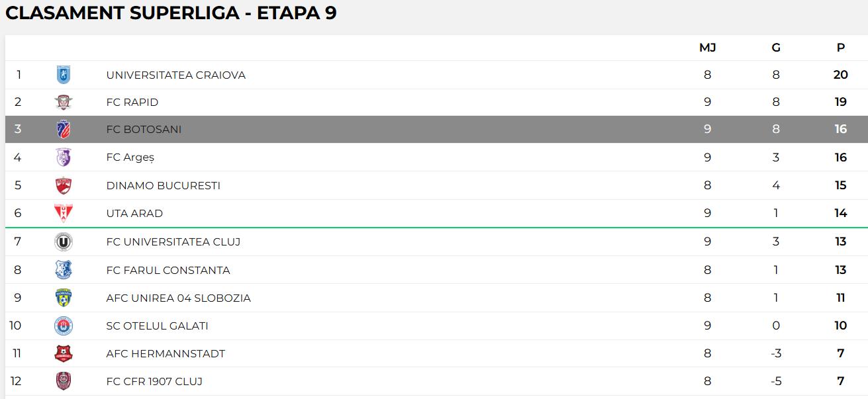The height and width of the screenshot is (399, 868).
Task: Click the FC Universitatea Cluj logo
Action: click(64, 242)
